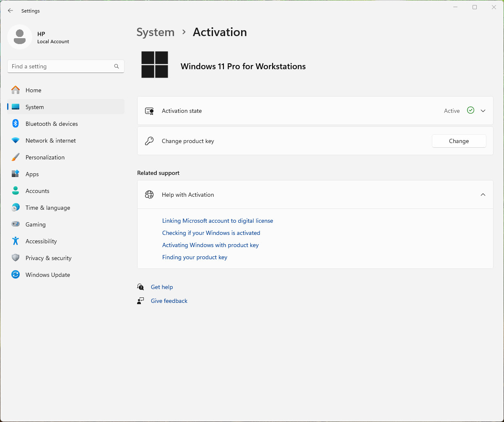Open the Finding your product key link
504x422 pixels.
point(195,257)
